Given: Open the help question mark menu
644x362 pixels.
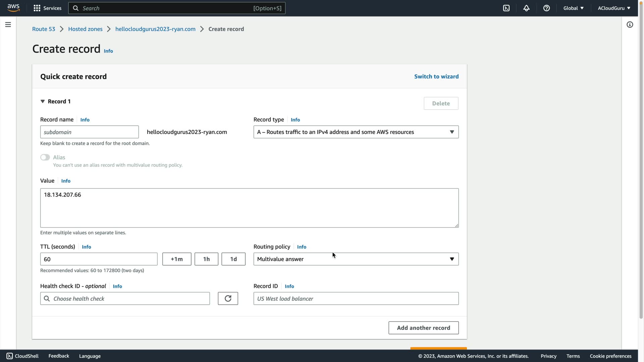Looking at the screenshot, I should [x=546, y=8].
